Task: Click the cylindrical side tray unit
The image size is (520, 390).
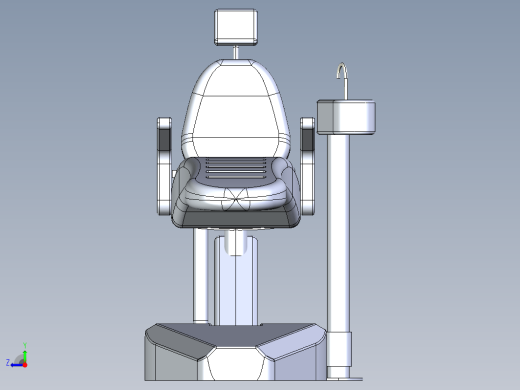Action: [346, 117]
